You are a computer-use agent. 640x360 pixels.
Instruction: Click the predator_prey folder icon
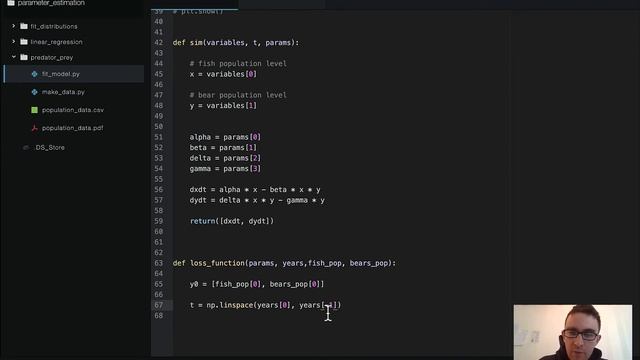[24, 57]
